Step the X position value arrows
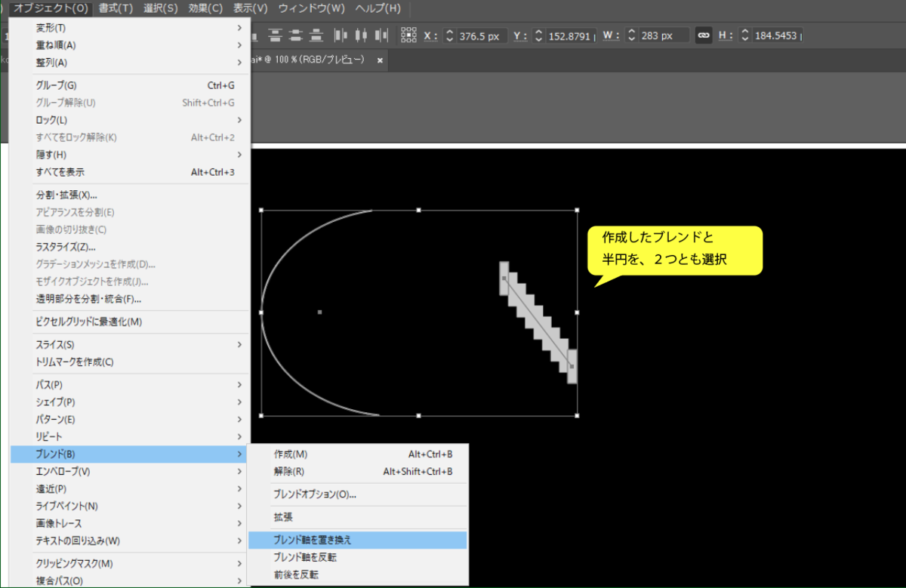906x588 pixels. pyautogui.click(x=450, y=35)
